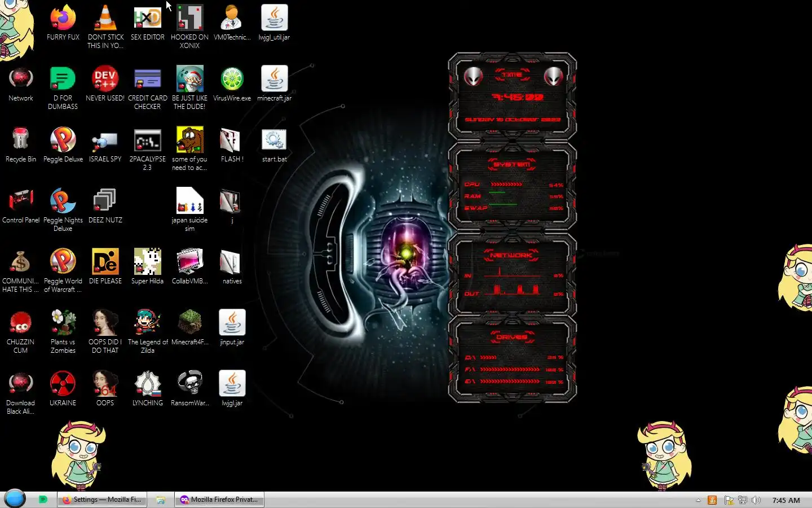Image resolution: width=812 pixels, height=508 pixels.
Task: Open the D FOR DUMBASS shortcut
Action: 63,79
